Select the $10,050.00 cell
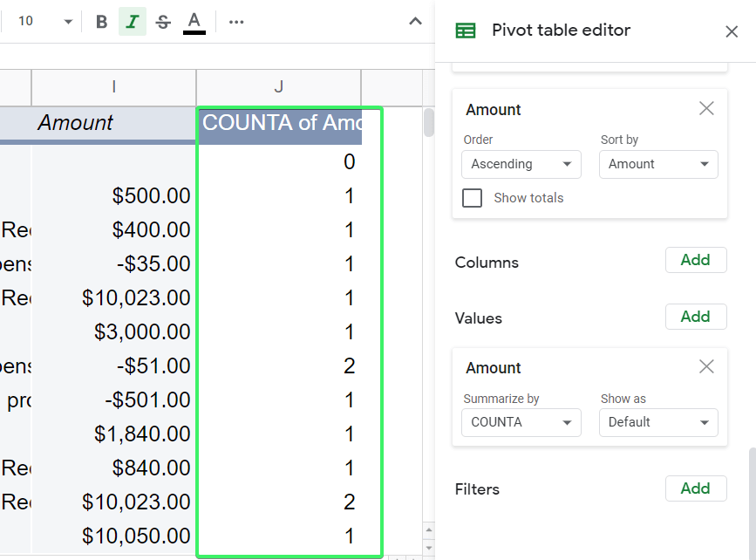756x560 pixels. [x=113, y=536]
